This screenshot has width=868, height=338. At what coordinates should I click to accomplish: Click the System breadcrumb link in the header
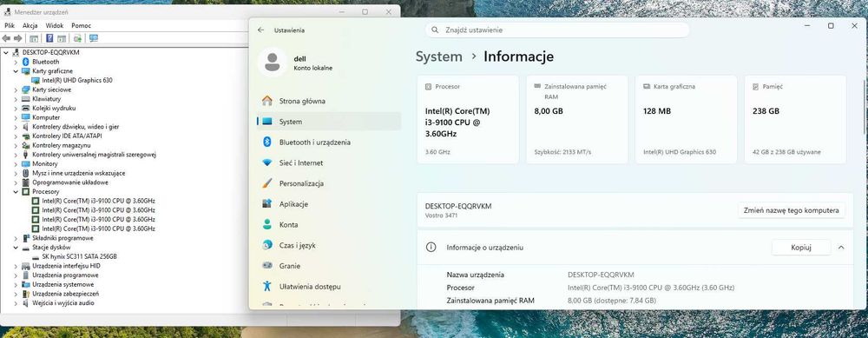[x=438, y=56]
